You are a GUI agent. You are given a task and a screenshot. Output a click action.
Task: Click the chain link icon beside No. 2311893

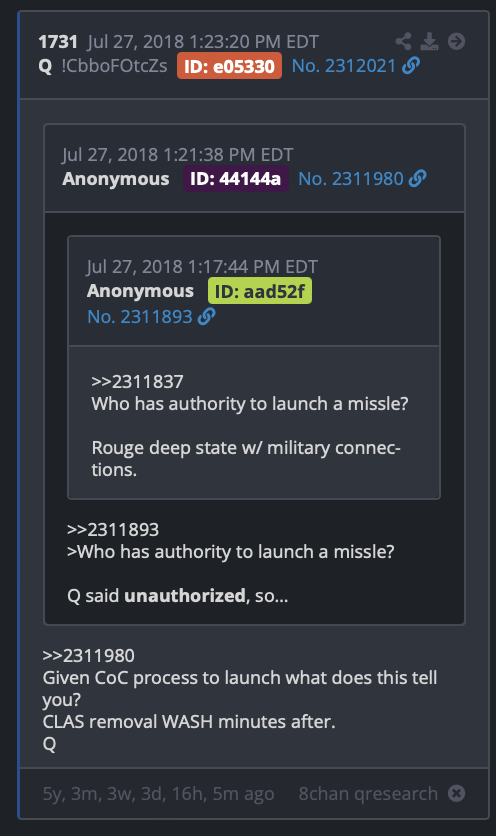click(x=206, y=317)
